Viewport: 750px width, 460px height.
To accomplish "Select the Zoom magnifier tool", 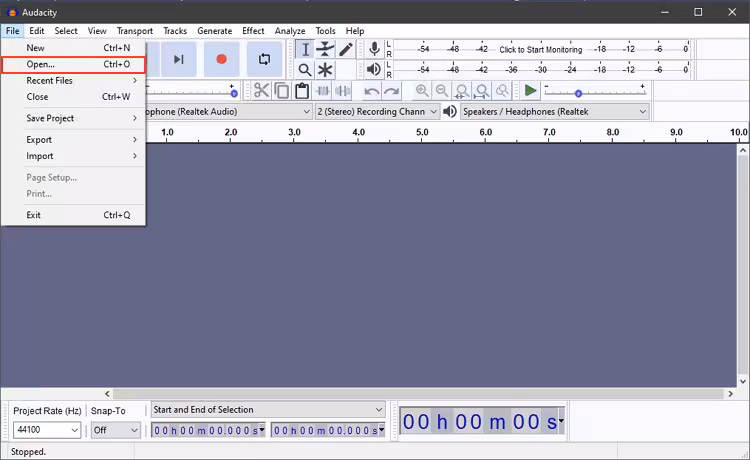I will (x=305, y=70).
